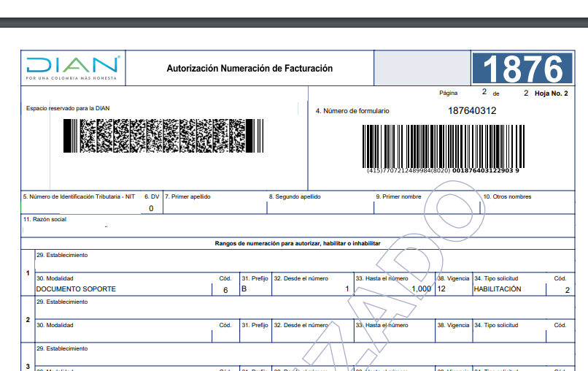Click 34. Tipo solicitud in row 2
588x371 pixels.
click(x=496, y=325)
